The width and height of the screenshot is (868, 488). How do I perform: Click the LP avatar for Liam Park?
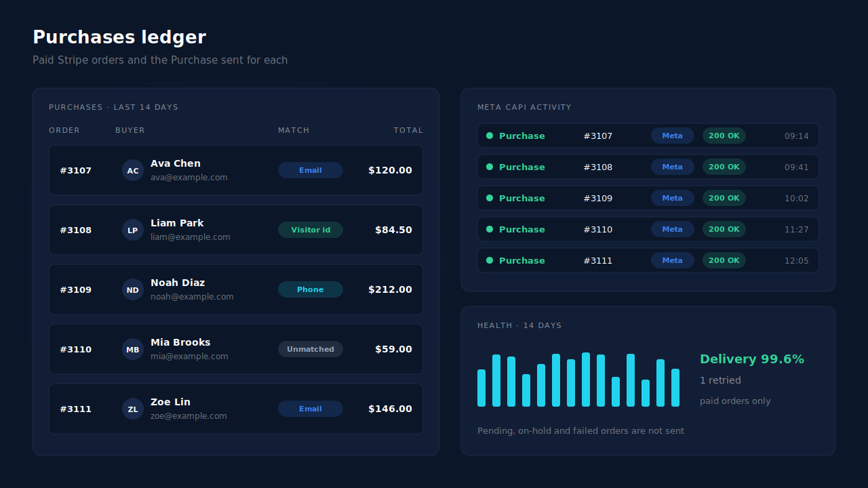133,230
